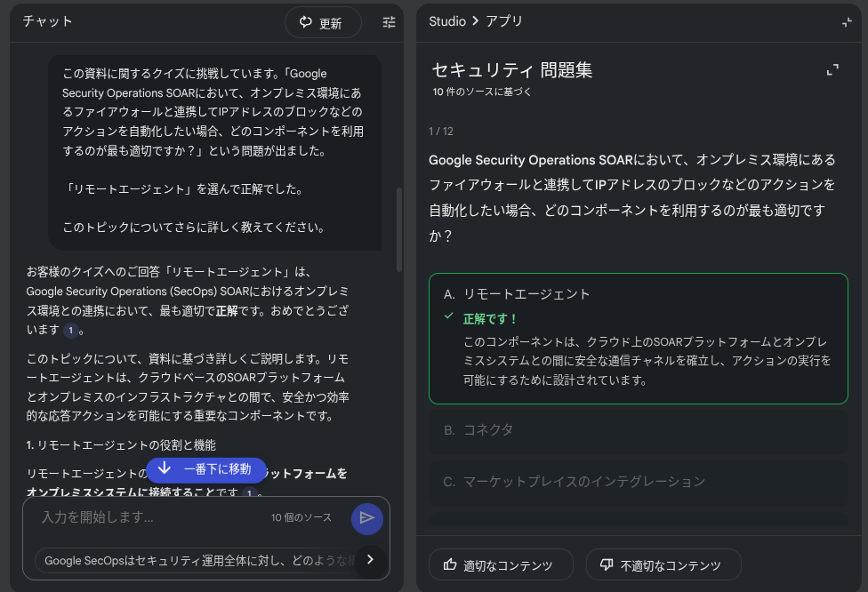The image size is (868, 592).
Task: Click quiz title セキュリティ 問題集
Action: tap(512, 70)
